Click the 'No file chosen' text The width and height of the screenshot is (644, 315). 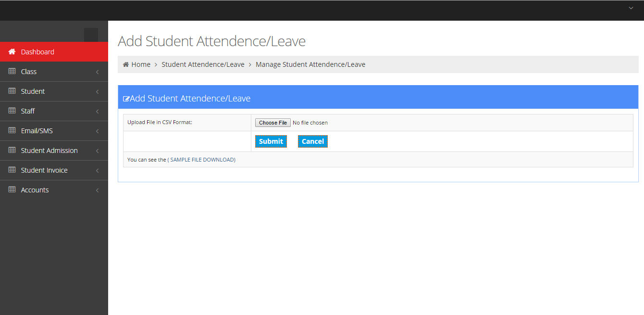pyautogui.click(x=310, y=123)
